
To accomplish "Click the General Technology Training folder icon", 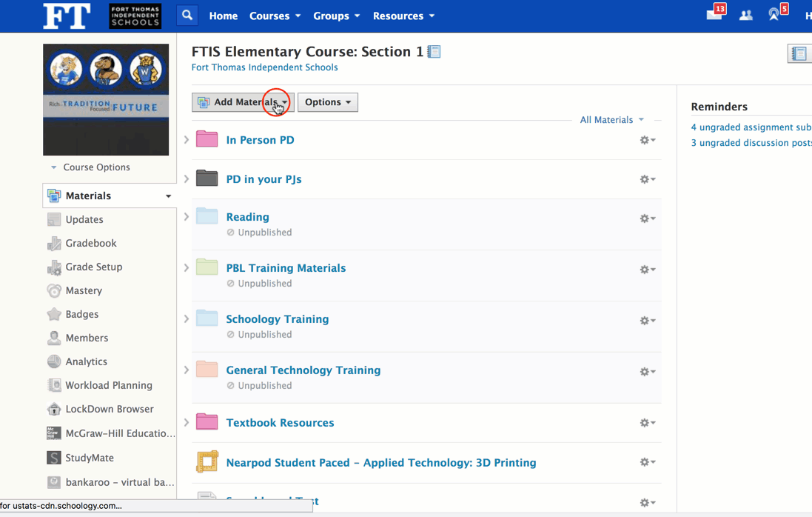I will click(207, 369).
